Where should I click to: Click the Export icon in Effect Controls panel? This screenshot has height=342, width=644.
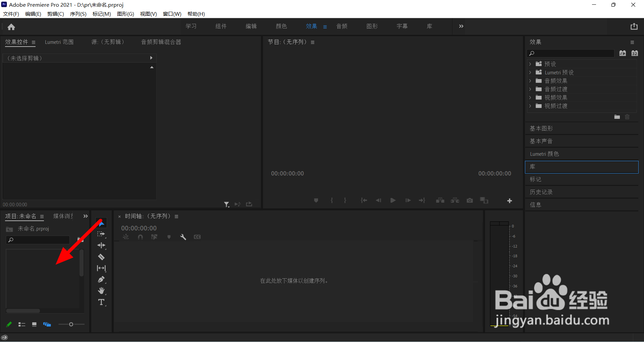[x=249, y=204]
